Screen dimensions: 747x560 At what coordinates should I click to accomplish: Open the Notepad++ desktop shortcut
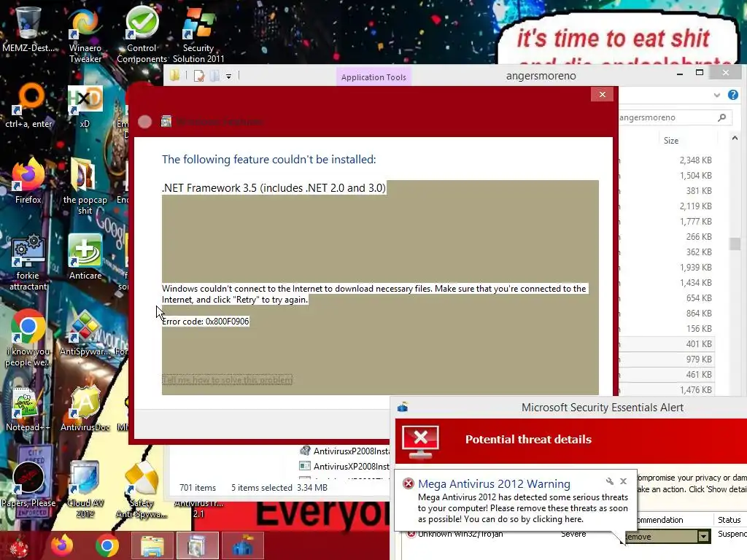coord(28,410)
